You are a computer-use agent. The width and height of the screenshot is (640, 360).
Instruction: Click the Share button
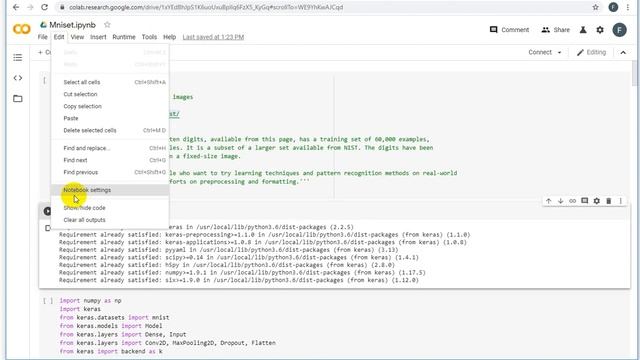(x=556, y=30)
